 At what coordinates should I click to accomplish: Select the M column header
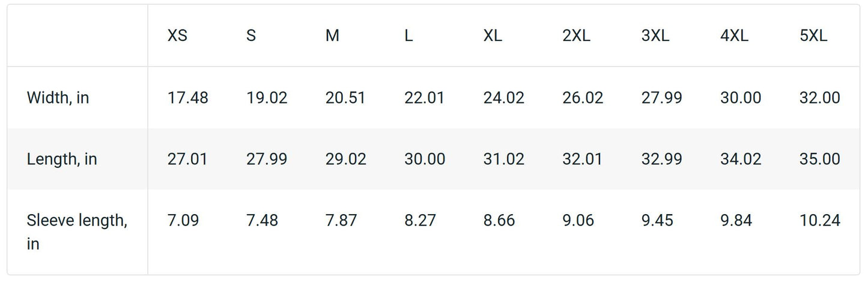332,36
